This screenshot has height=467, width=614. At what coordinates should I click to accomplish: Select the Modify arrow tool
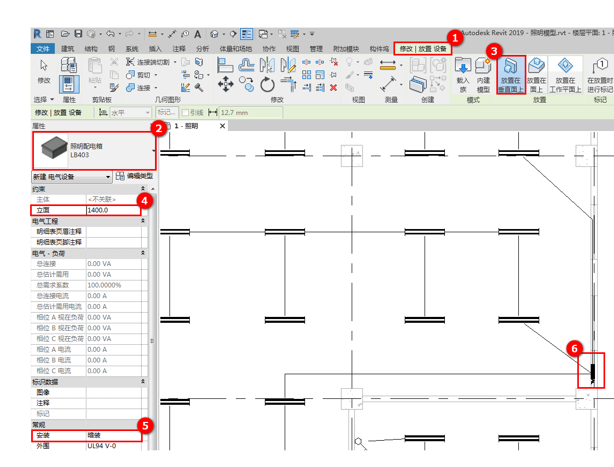coord(44,70)
